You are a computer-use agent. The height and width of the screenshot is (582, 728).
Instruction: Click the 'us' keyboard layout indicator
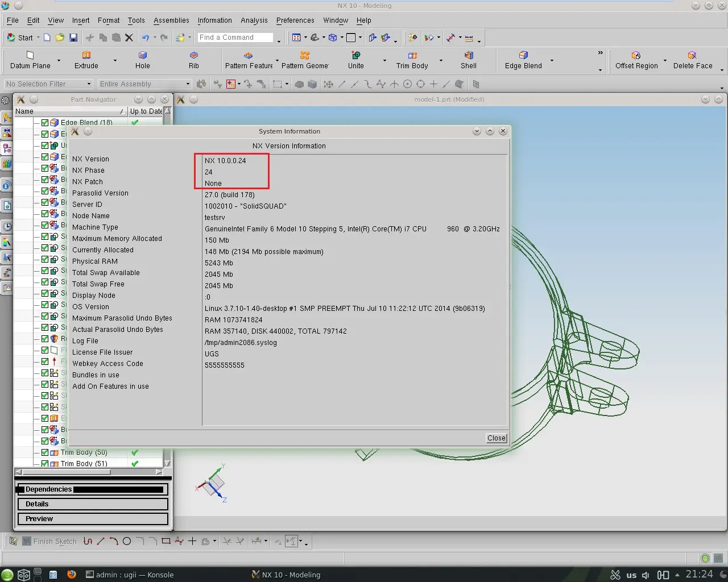click(631, 575)
